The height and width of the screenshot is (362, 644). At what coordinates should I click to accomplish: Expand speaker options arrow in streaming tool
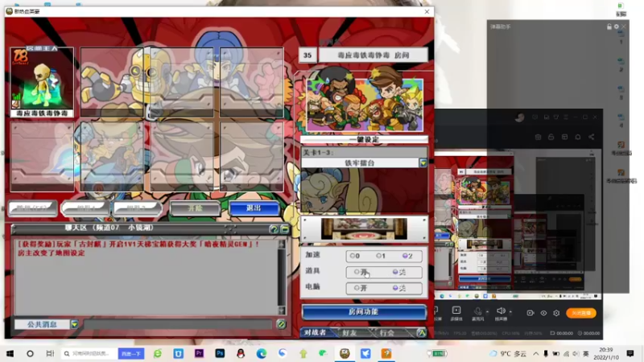click(x=510, y=311)
